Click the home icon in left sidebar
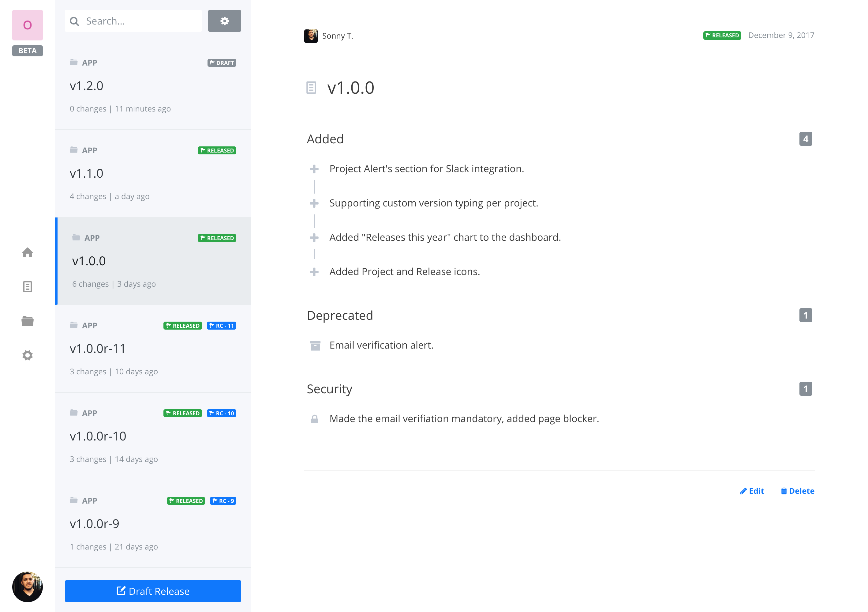Image resolution: width=868 pixels, height=612 pixels. point(27,252)
